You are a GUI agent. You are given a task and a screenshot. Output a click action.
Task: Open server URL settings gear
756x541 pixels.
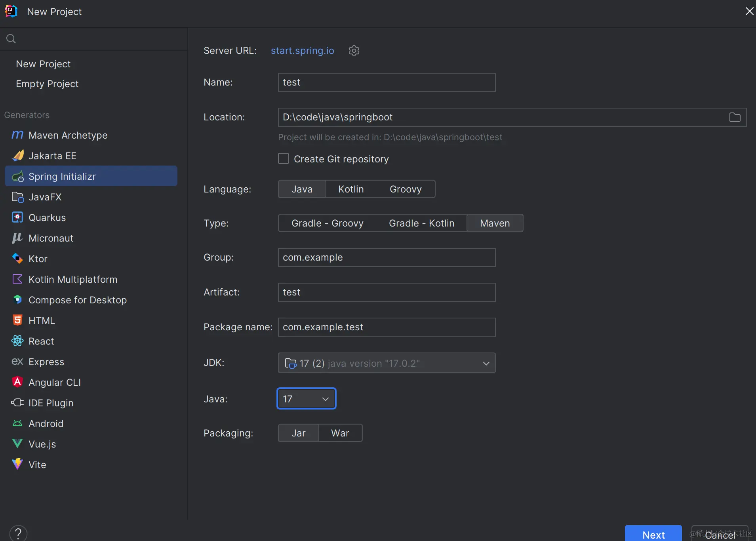[354, 51]
